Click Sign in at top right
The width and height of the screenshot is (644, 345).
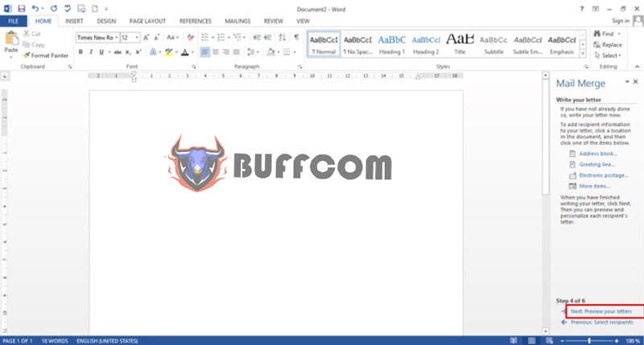click(621, 21)
